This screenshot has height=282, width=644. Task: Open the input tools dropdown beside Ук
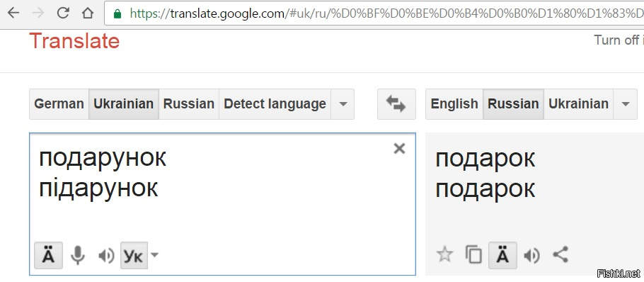pos(154,255)
